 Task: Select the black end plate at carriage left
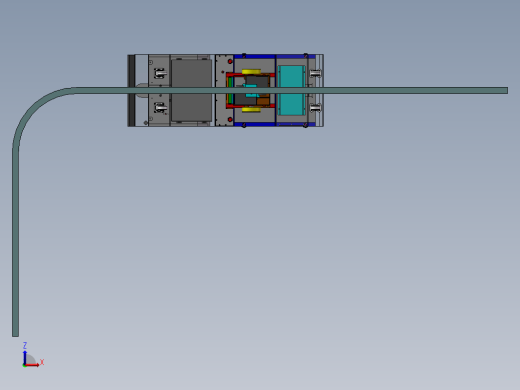tap(131, 90)
